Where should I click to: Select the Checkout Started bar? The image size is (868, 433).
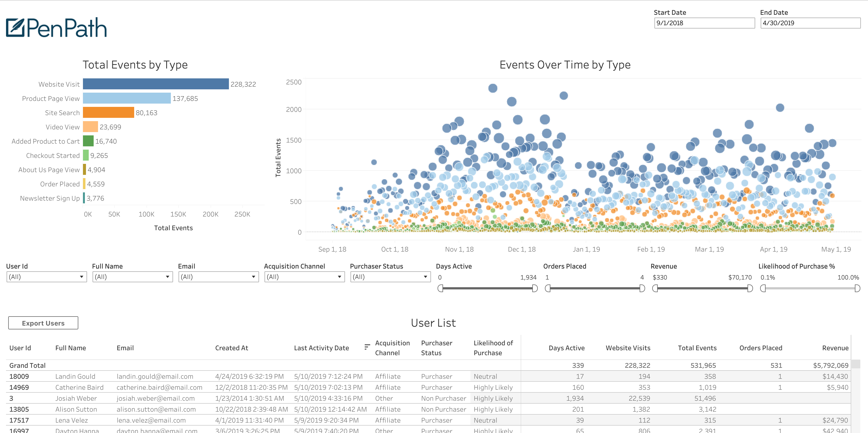(86, 155)
